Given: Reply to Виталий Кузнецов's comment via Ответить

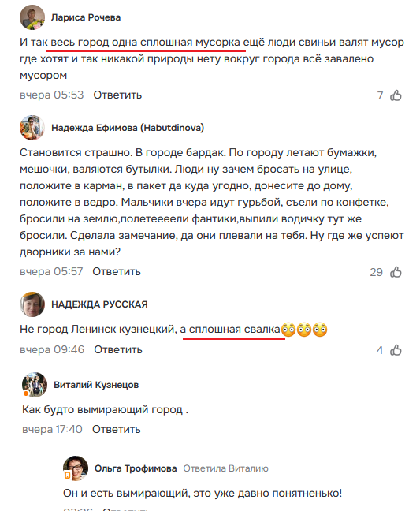Looking at the screenshot, I should click(117, 430).
